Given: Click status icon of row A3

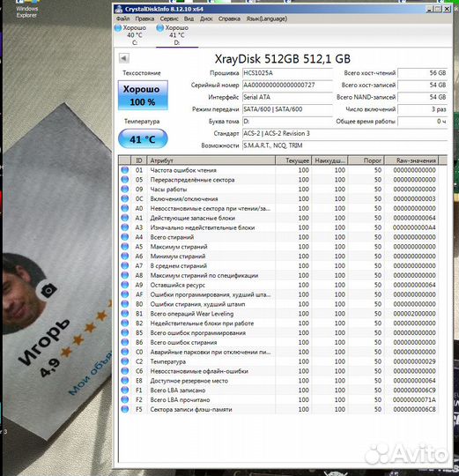Looking at the screenshot, I should pos(125,227).
